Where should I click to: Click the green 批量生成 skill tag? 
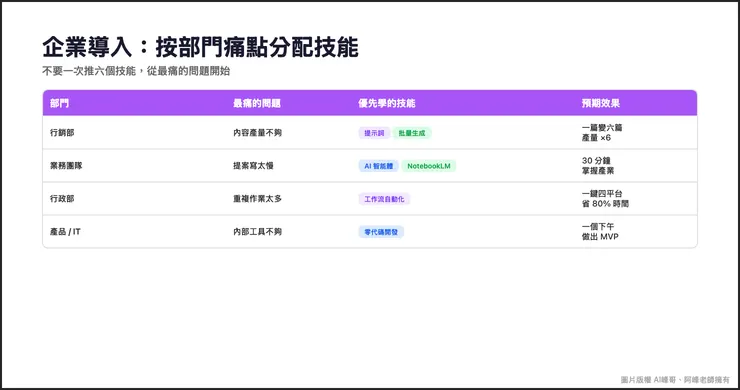(x=412, y=133)
